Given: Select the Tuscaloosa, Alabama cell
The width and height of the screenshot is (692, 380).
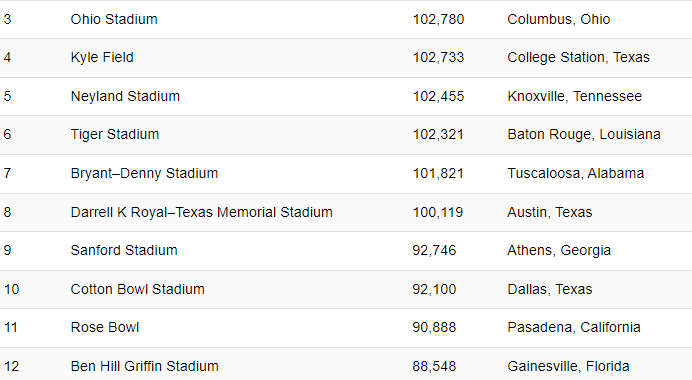Looking at the screenshot, I should coord(575,173).
